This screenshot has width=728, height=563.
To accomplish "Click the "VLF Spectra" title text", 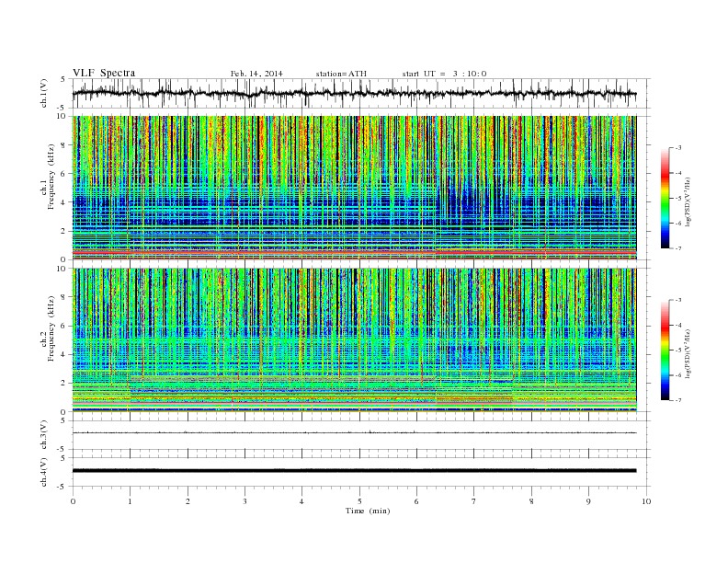I will (x=104, y=73).
